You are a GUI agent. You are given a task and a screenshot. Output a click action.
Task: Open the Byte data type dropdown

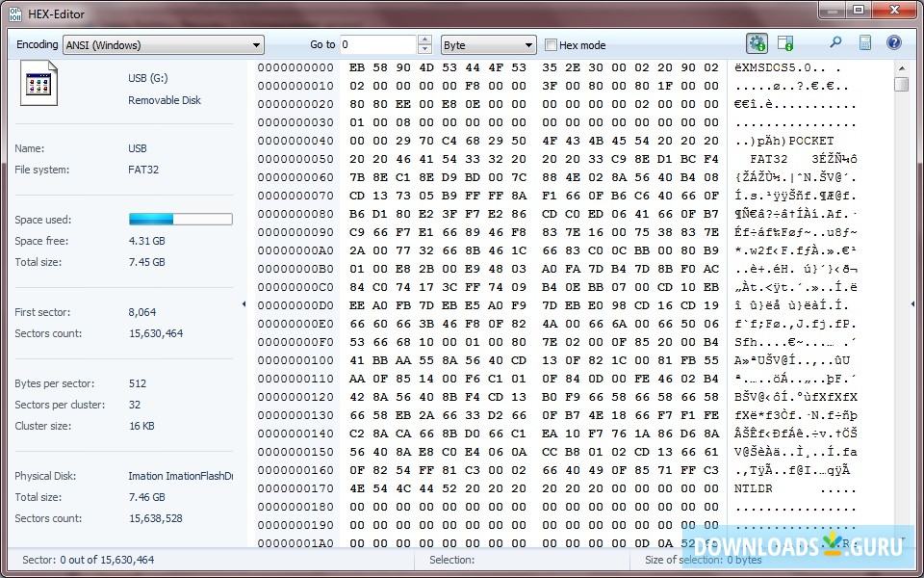click(x=487, y=43)
